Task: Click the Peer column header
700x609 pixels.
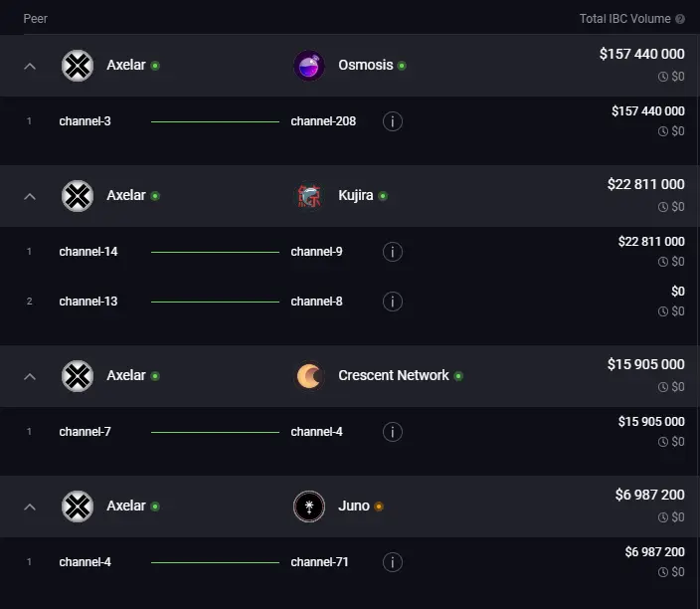Action: [36, 19]
